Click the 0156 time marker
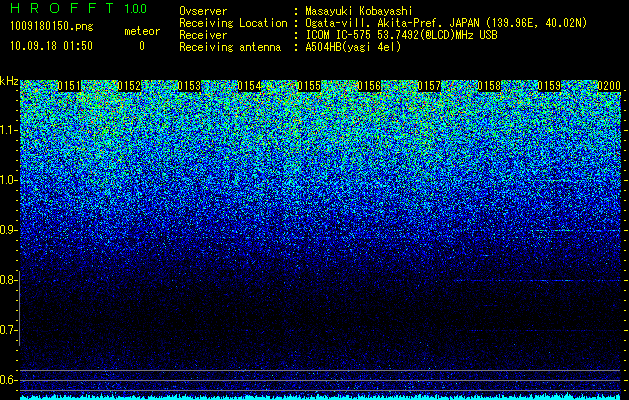This screenshot has height=400, width=629. 369,86
